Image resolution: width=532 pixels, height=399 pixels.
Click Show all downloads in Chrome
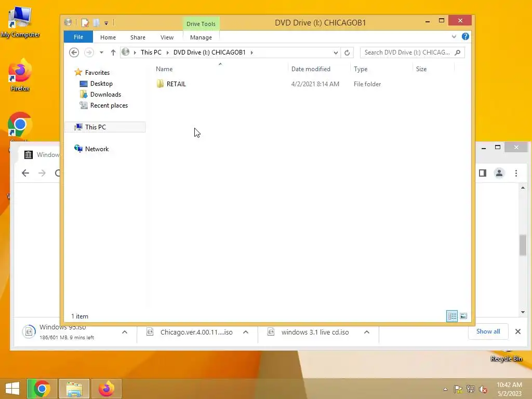point(488,331)
